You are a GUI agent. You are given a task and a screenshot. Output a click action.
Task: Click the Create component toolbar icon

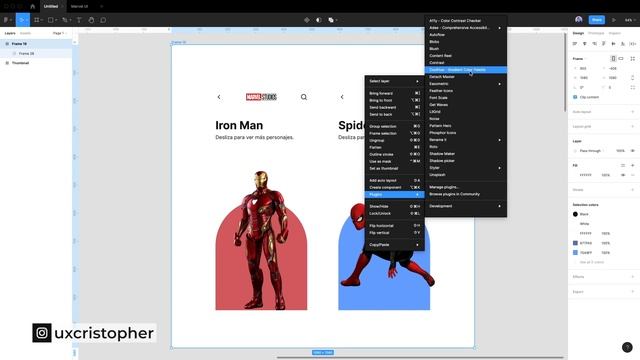tap(307, 20)
